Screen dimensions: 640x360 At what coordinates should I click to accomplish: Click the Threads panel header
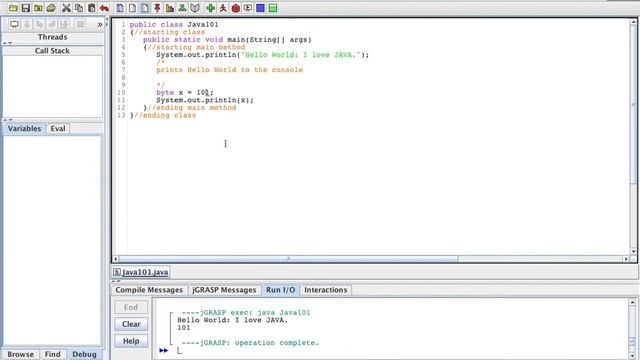coord(53,37)
